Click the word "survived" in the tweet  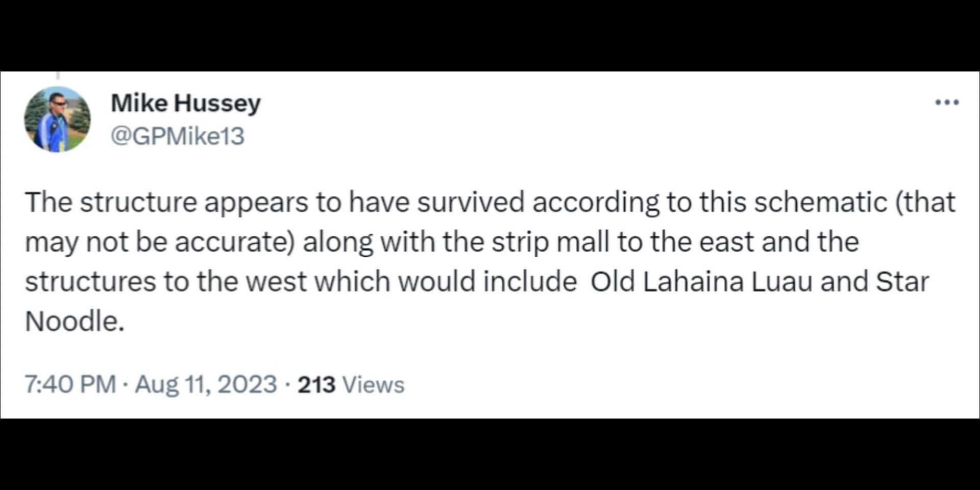471,202
